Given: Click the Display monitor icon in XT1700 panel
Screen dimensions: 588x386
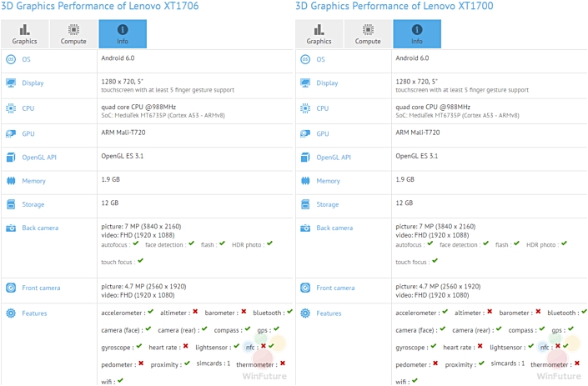Looking at the screenshot, I should (305, 83).
